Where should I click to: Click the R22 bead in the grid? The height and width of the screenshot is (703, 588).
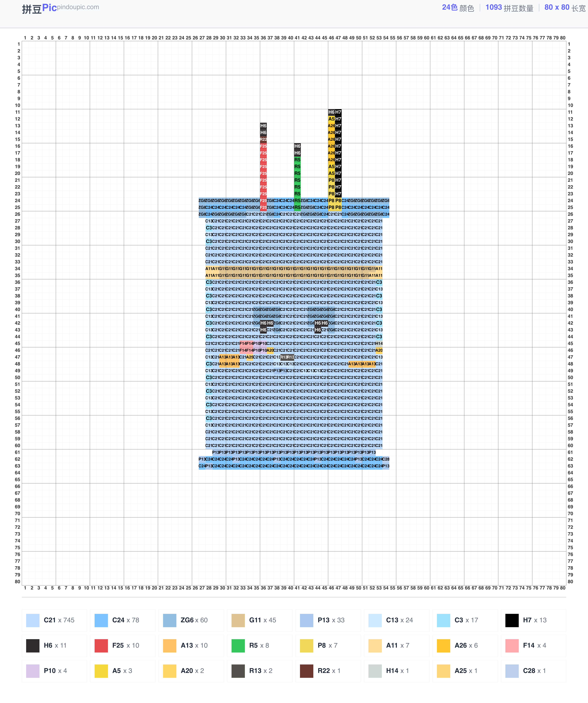coord(264,140)
